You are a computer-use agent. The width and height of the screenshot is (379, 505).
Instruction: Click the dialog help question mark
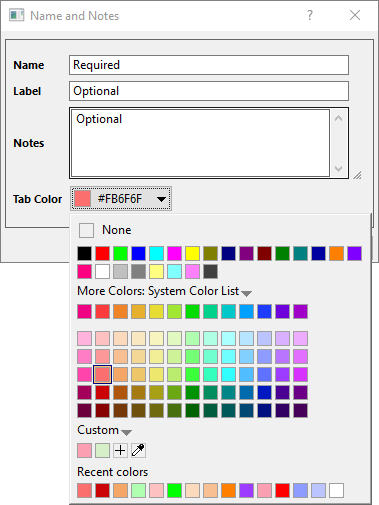310,15
